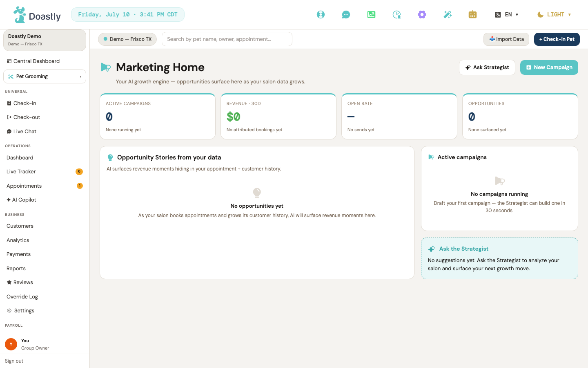Image resolution: width=588 pixels, height=368 pixels.
Task: Click the yellow robot icon
Action: (x=473, y=15)
